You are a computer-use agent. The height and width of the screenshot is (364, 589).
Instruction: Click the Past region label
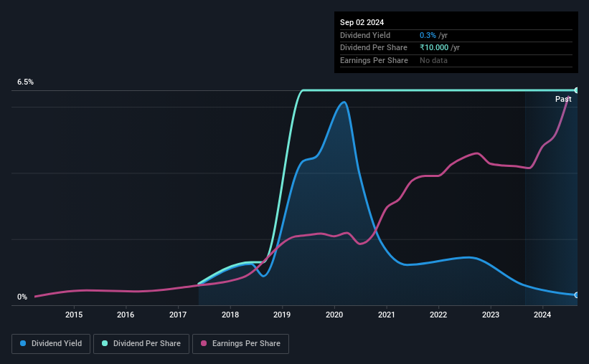click(x=563, y=99)
